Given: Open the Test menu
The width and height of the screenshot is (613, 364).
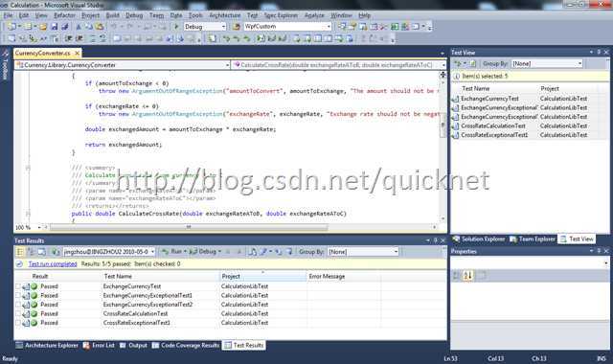Looking at the screenshot, I should pyautogui.click(x=252, y=15).
